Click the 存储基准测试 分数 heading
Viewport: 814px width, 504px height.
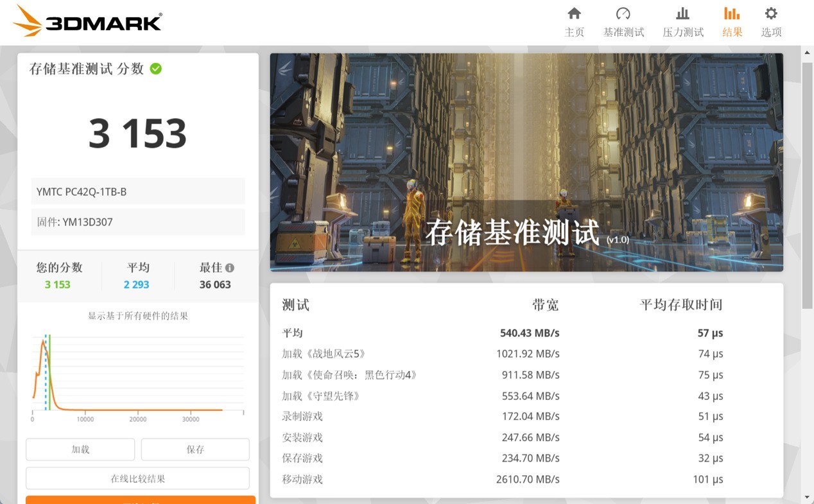point(87,69)
